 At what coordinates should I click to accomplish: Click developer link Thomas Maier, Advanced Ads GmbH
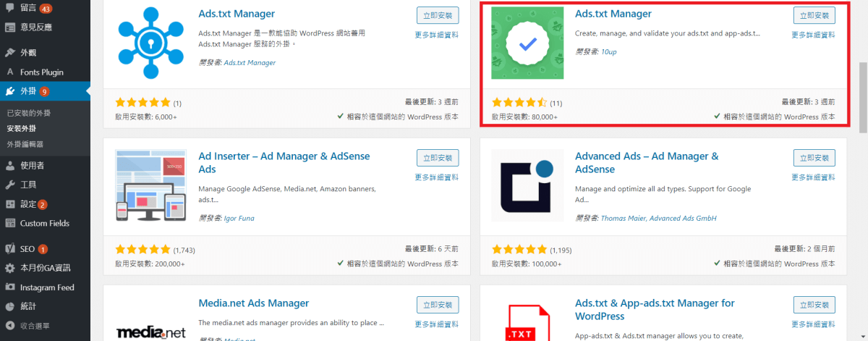658,218
